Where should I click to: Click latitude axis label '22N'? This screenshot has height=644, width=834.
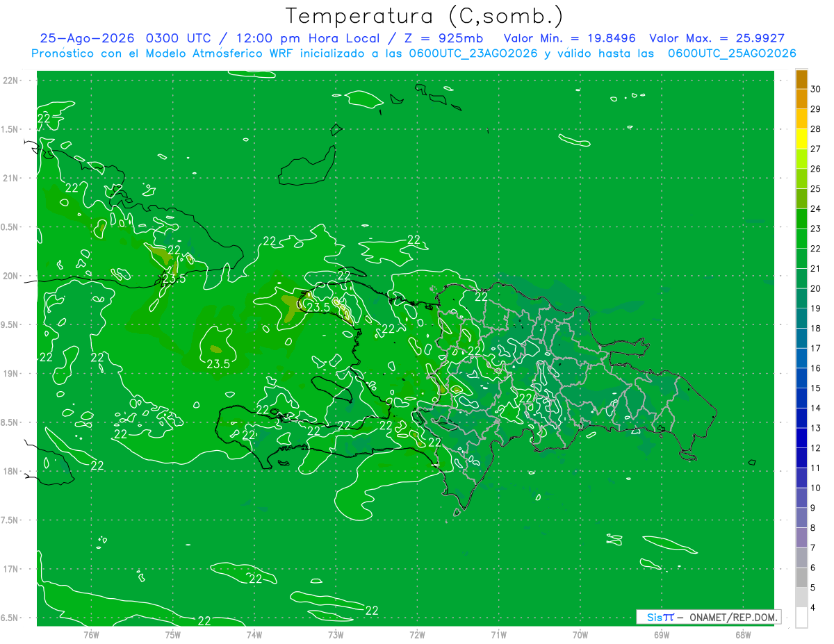[12, 81]
